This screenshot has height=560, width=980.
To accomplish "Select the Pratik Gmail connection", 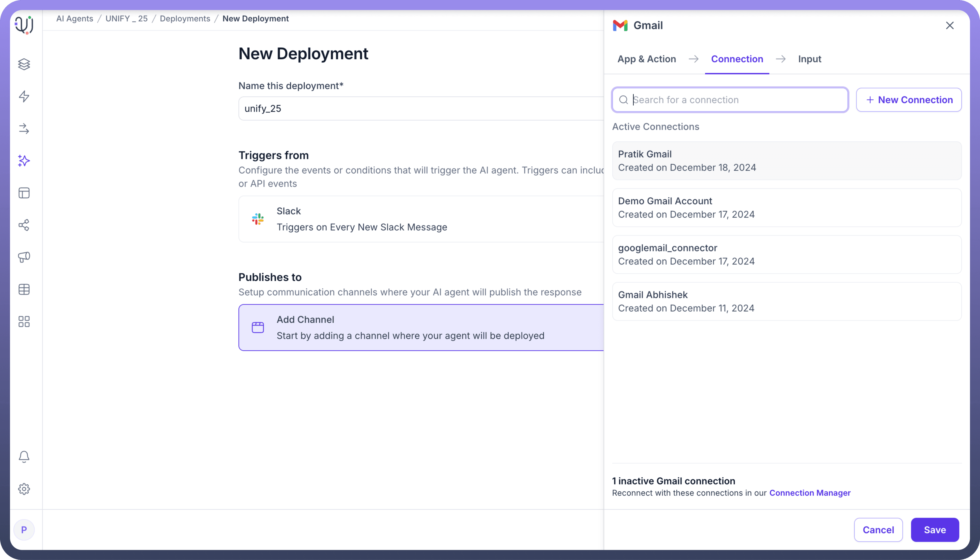I will click(786, 161).
